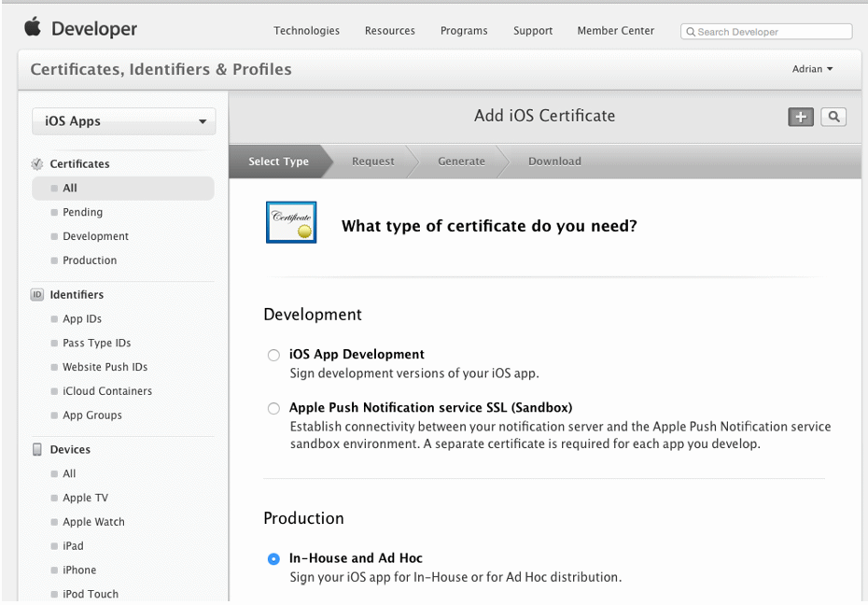Open iPad devices
Screen dimensions: 868x605
[x=73, y=546]
